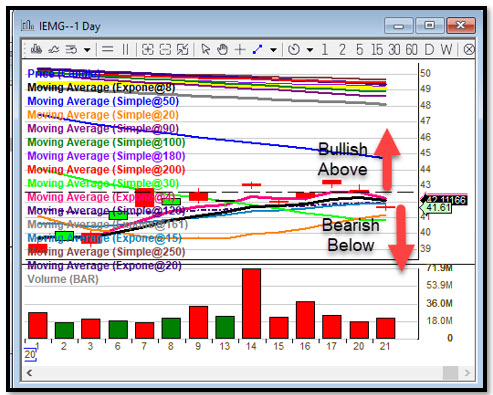
Task: Click the zoom in icon
Action: [x=148, y=50]
